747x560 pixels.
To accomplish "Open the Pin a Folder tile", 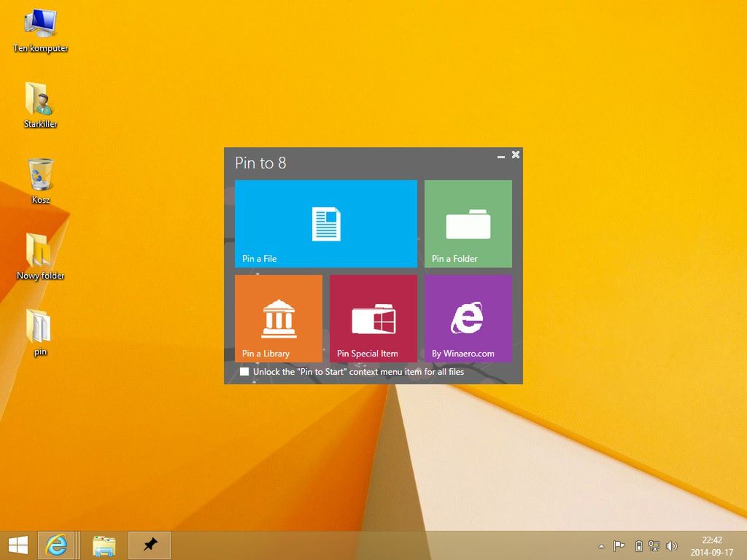I will [x=468, y=223].
